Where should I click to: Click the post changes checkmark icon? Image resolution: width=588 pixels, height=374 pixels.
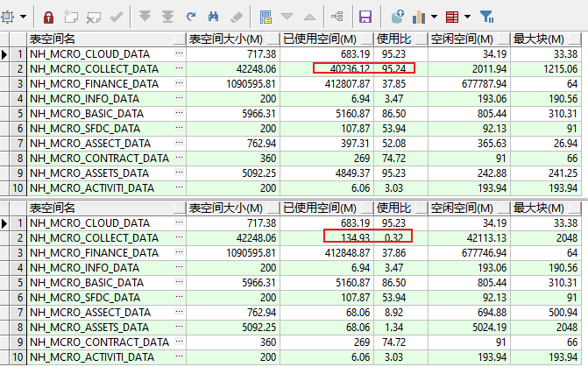pos(117,17)
